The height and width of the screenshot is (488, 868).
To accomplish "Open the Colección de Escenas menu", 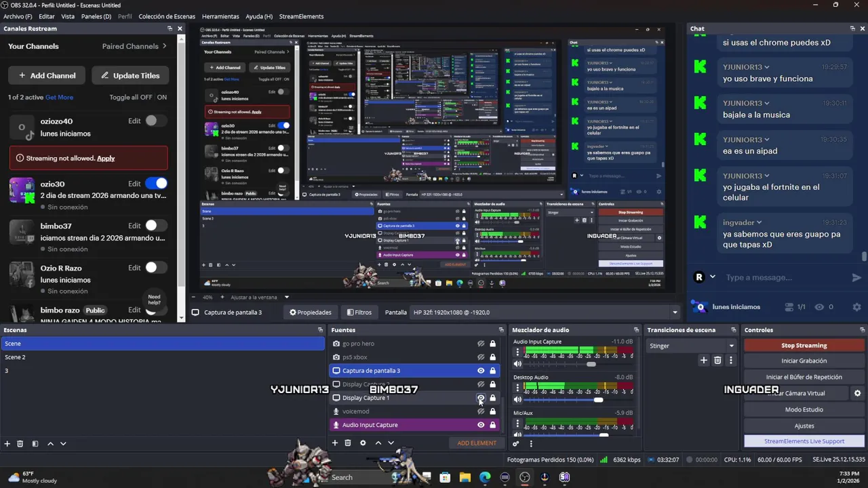I will [x=167, y=16].
